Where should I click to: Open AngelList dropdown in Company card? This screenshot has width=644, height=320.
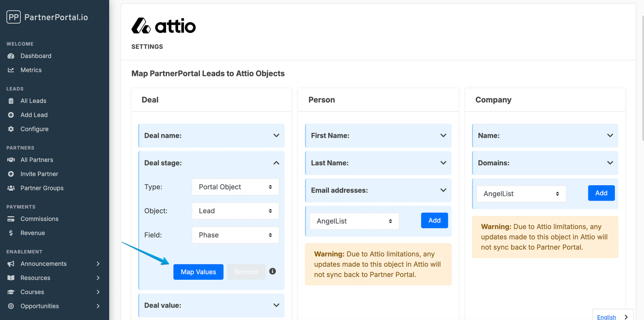tap(521, 194)
